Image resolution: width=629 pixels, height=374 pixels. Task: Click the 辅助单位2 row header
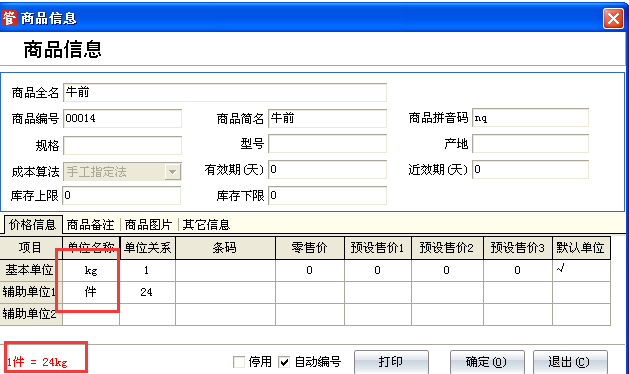pos(31,314)
